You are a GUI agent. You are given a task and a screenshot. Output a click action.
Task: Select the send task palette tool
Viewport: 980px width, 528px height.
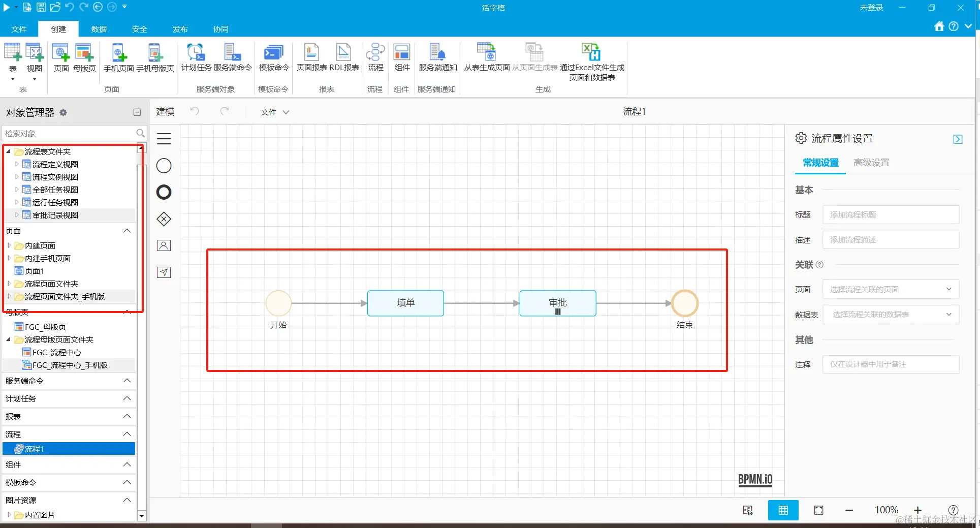click(x=164, y=272)
